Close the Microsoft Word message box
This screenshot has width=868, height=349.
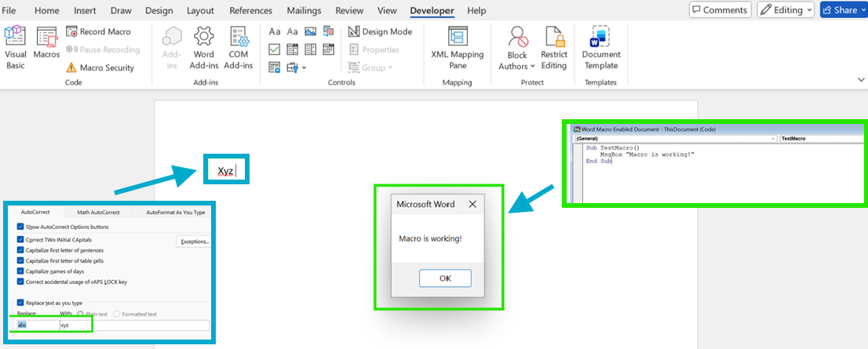[472, 204]
